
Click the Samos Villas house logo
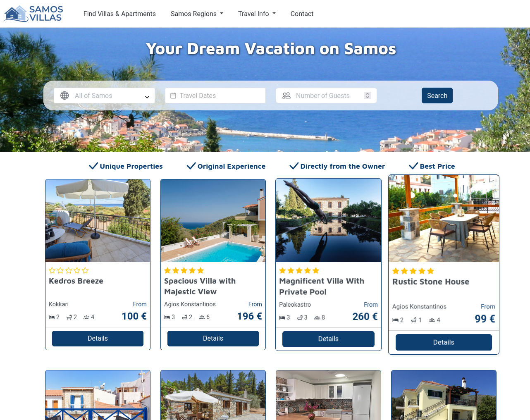(33, 14)
